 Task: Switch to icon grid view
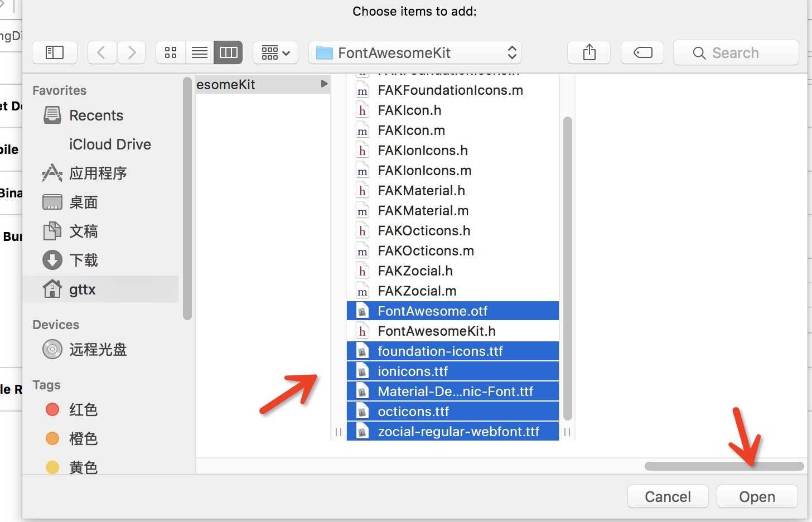pos(171,53)
